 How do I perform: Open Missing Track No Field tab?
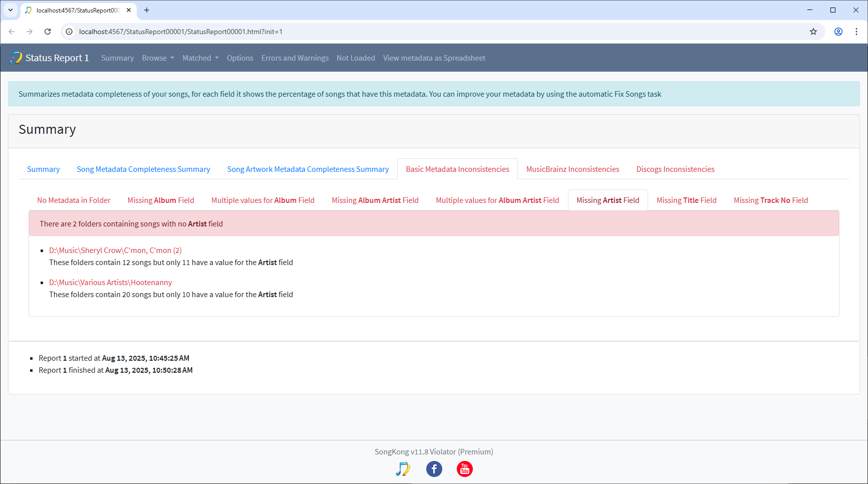[x=771, y=200]
